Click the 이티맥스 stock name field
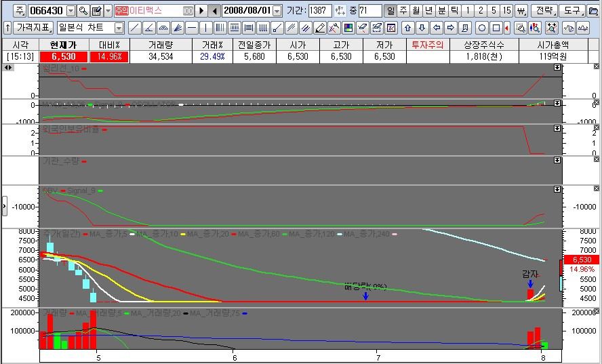Viewport: 602px width, 364px height. click(x=154, y=11)
